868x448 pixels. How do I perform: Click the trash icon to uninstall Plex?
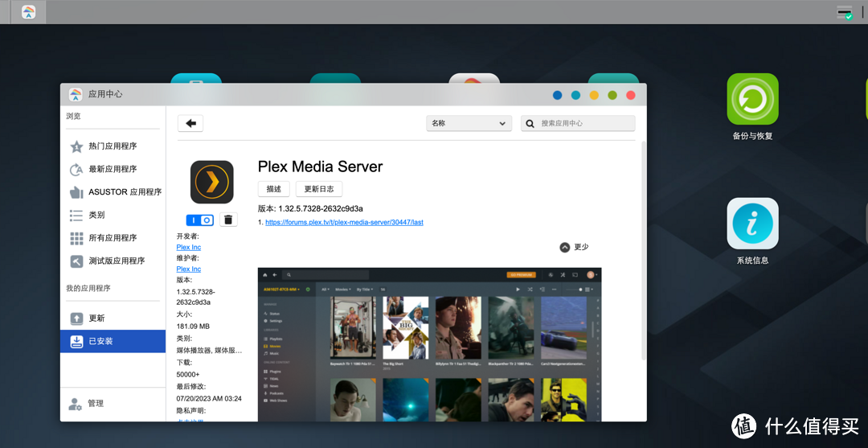[228, 220]
